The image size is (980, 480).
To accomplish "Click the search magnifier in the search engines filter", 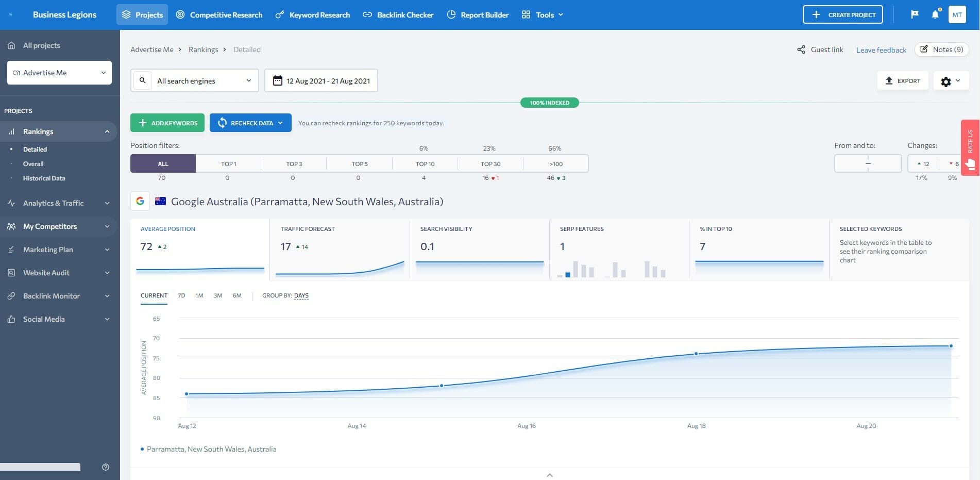I will click(x=142, y=80).
